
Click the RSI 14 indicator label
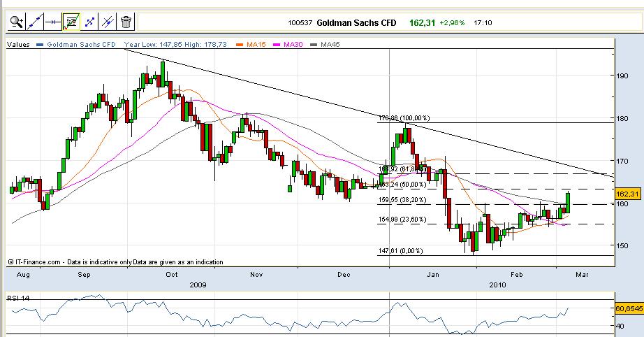[18, 298]
